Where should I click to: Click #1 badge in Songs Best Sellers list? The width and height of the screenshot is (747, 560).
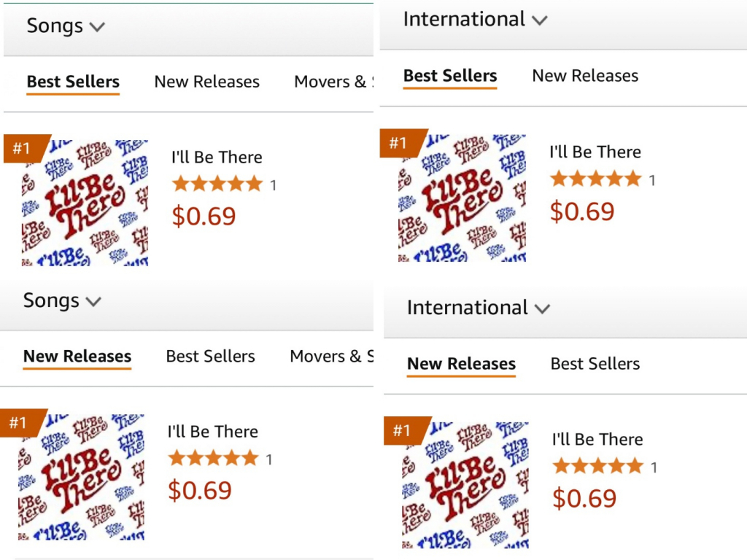(x=23, y=149)
